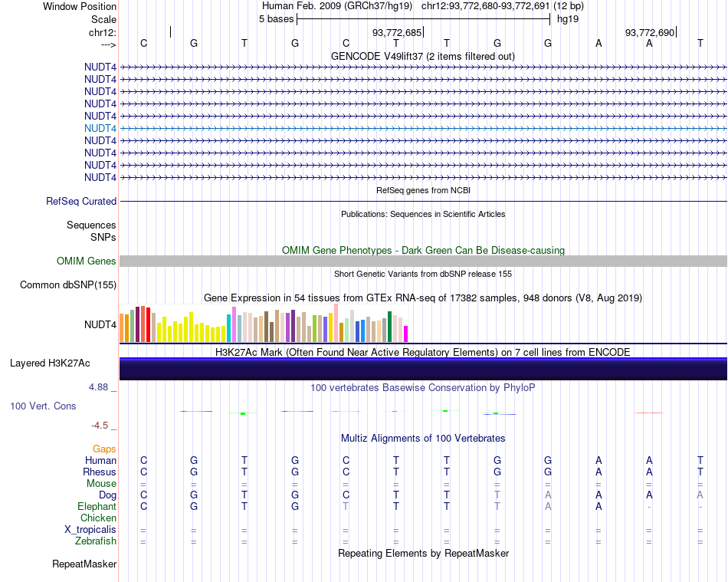Click the gray OMIM Genes bar
The height and width of the screenshot is (582, 728).
[424, 261]
